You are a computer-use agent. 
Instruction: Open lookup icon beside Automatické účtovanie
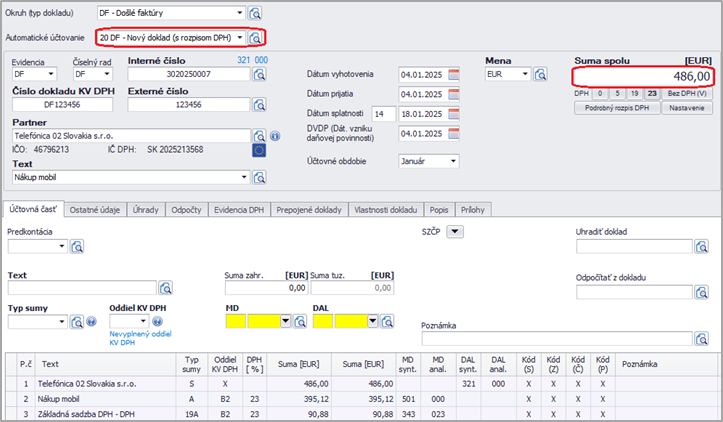(255, 37)
